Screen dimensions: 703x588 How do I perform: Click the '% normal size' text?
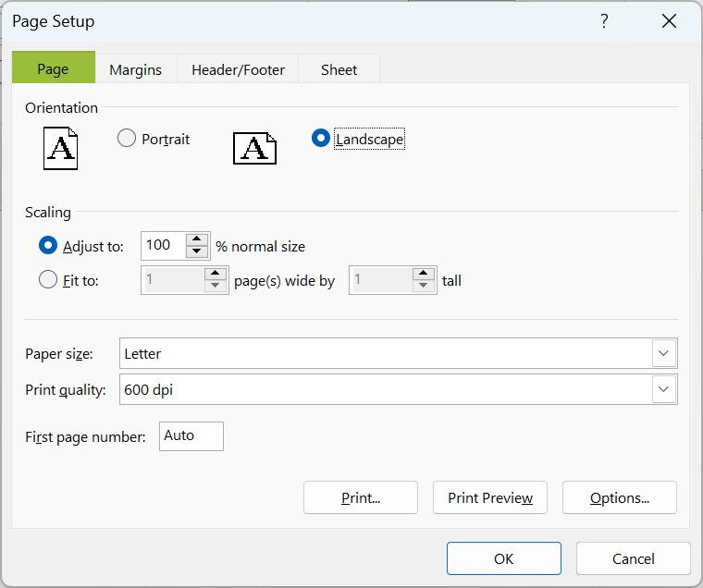click(x=261, y=246)
